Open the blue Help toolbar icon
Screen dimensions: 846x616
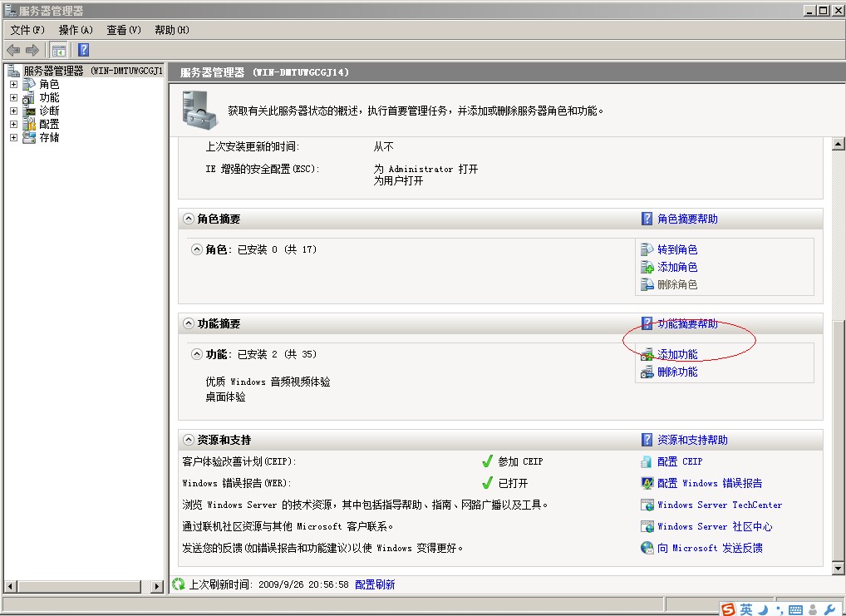pyautogui.click(x=84, y=50)
